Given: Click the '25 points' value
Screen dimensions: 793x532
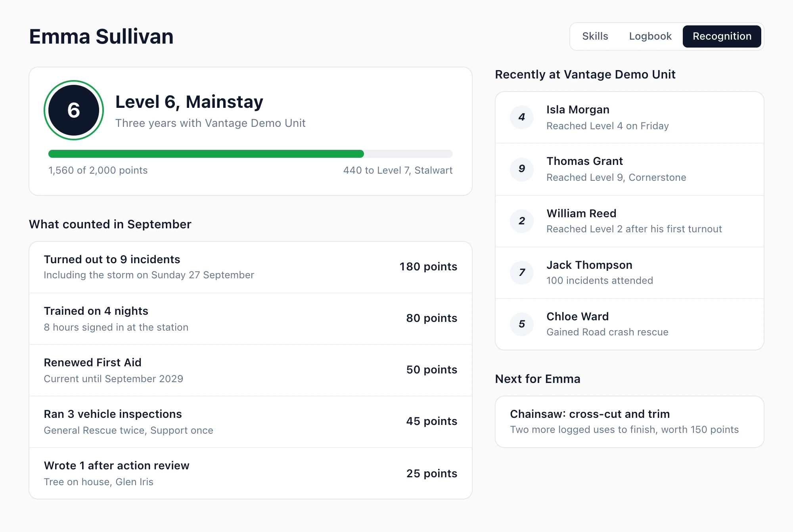Looking at the screenshot, I should 431,474.
